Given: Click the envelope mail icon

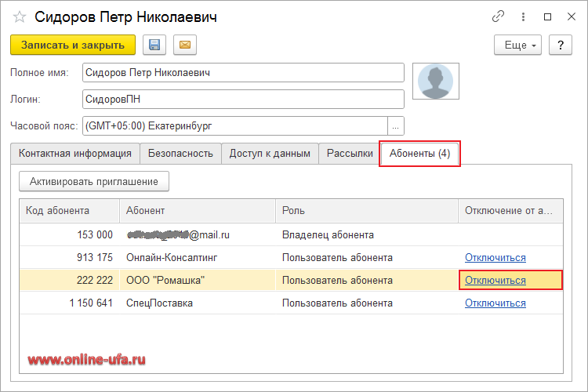Looking at the screenshot, I should [x=185, y=45].
